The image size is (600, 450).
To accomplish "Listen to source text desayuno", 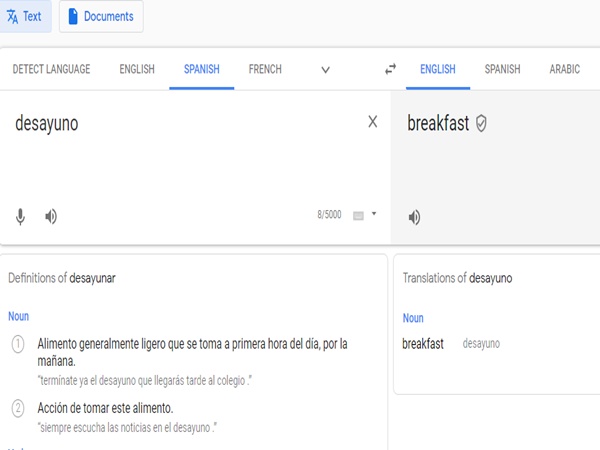I will [x=51, y=216].
